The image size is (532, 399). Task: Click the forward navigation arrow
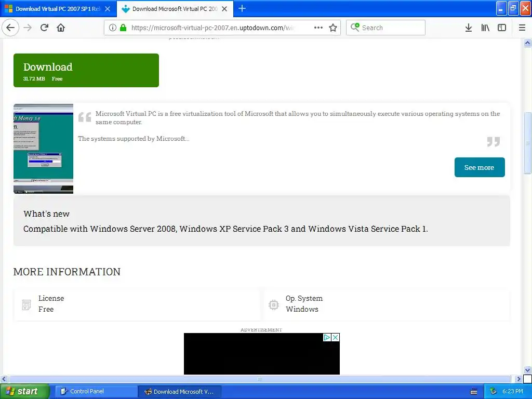28,28
